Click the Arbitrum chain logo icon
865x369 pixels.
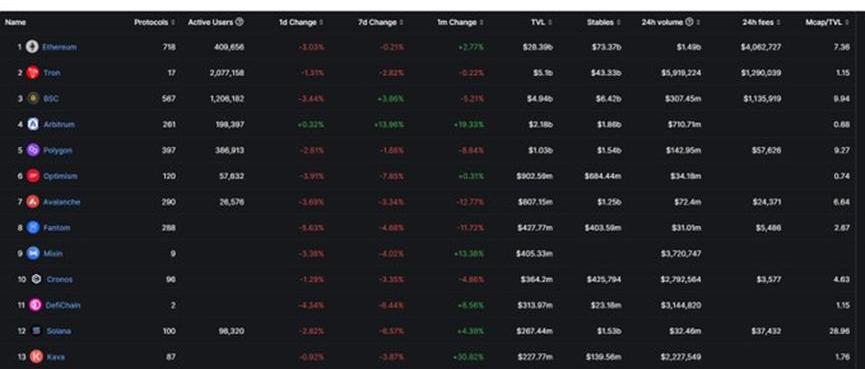point(33,124)
